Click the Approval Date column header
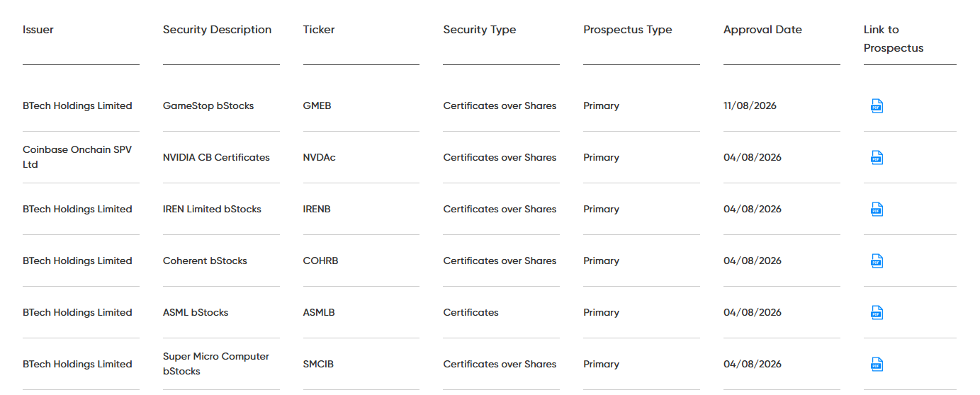 [762, 30]
